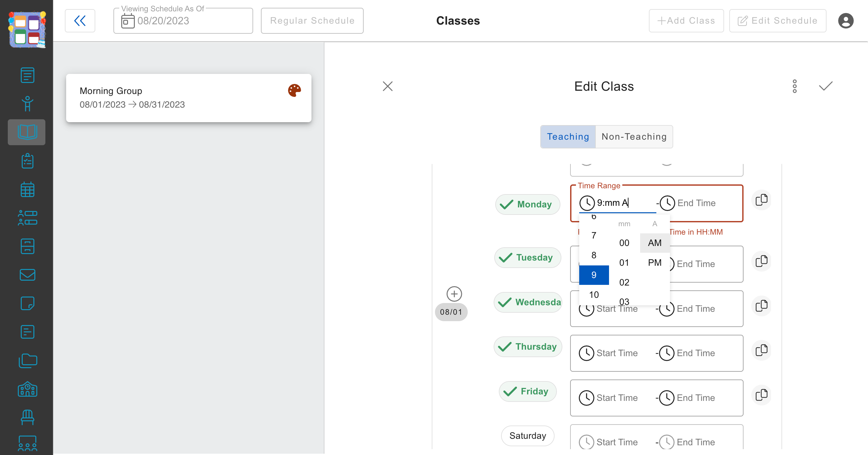
Task: Enable the Saturday day chip
Action: click(528, 436)
